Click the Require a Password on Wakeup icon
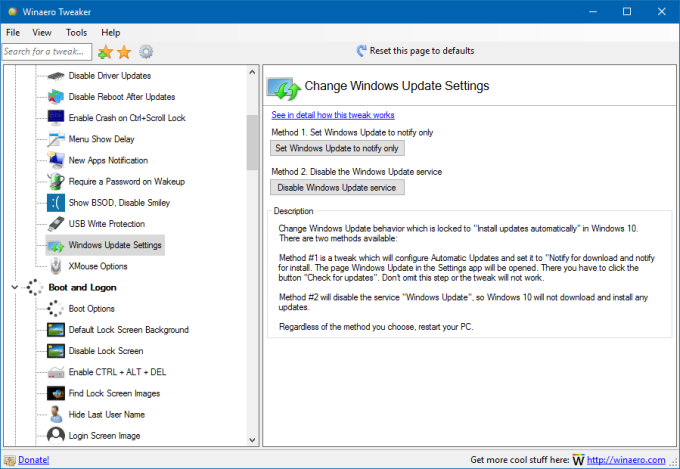Viewport: 680px width, 469px height. [56, 181]
